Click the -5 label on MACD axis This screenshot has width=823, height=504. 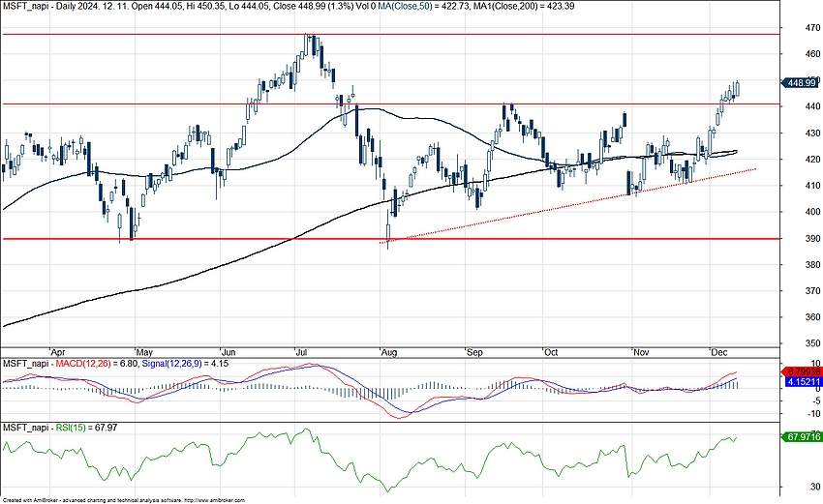pos(816,401)
